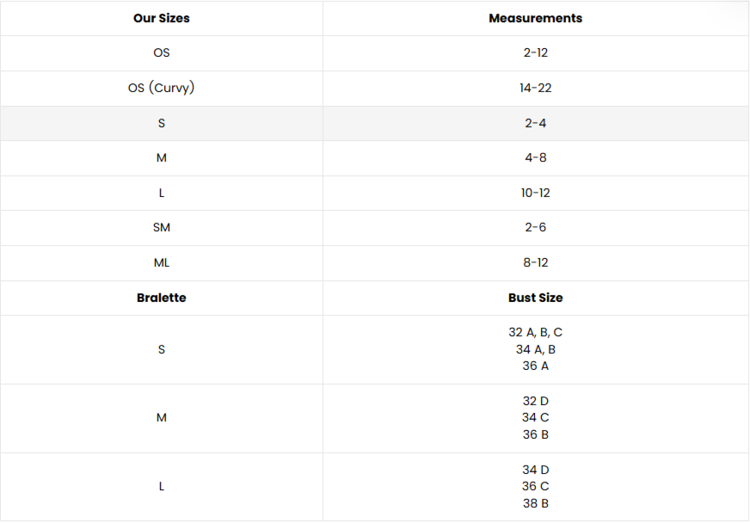Click the "Measurements" column header
750x523 pixels.
click(x=535, y=18)
